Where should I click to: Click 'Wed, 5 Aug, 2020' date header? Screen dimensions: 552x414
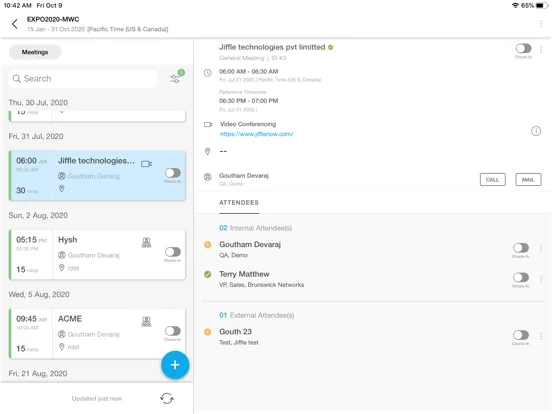point(39,294)
